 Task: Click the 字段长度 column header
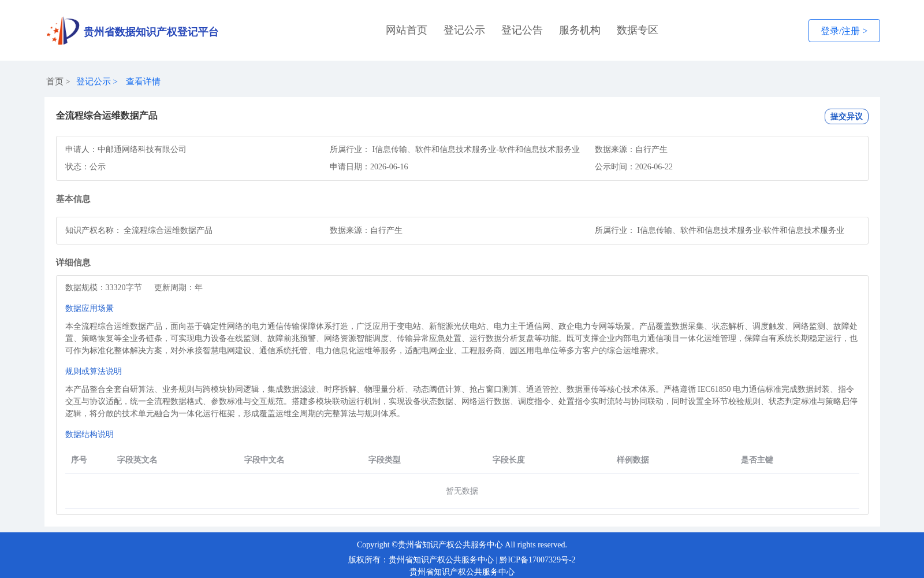pyautogui.click(x=509, y=460)
